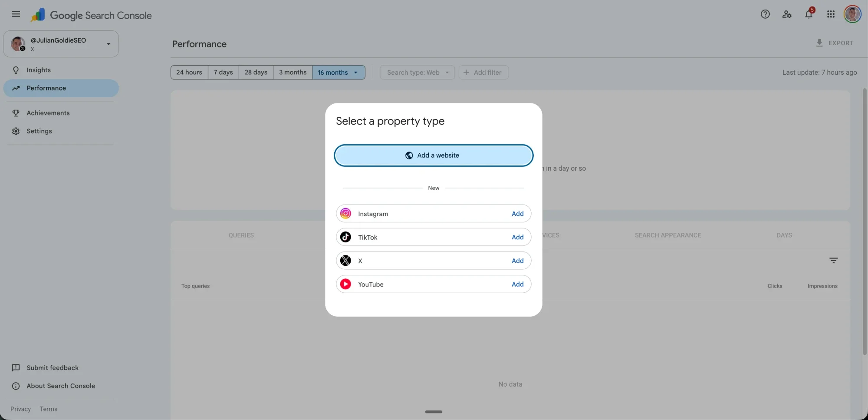This screenshot has width=868, height=420.
Task: Click the Clicks column header
Action: pyautogui.click(x=775, y=286)
